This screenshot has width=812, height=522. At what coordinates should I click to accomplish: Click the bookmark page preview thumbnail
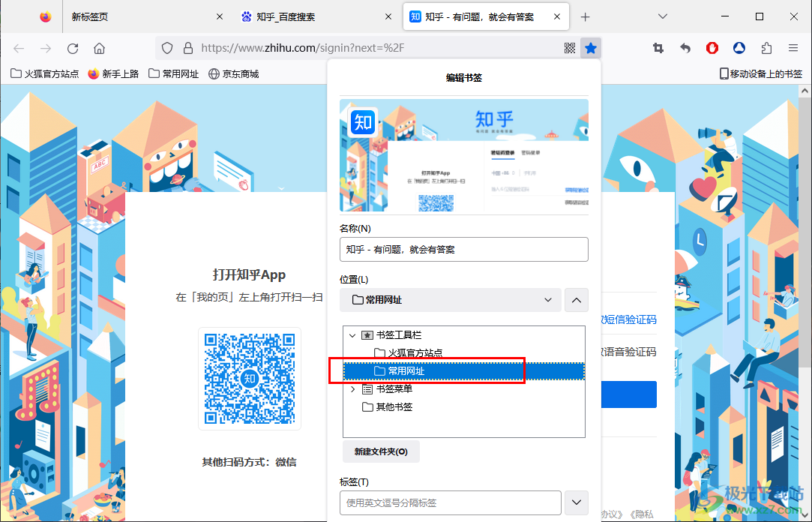(464, 155)
